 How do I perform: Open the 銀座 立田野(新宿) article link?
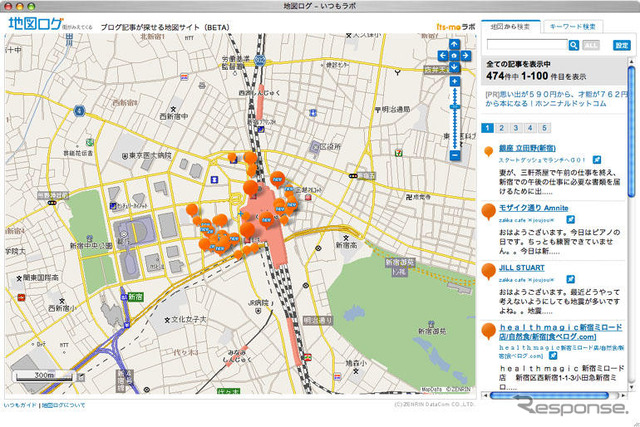point(527,148)
